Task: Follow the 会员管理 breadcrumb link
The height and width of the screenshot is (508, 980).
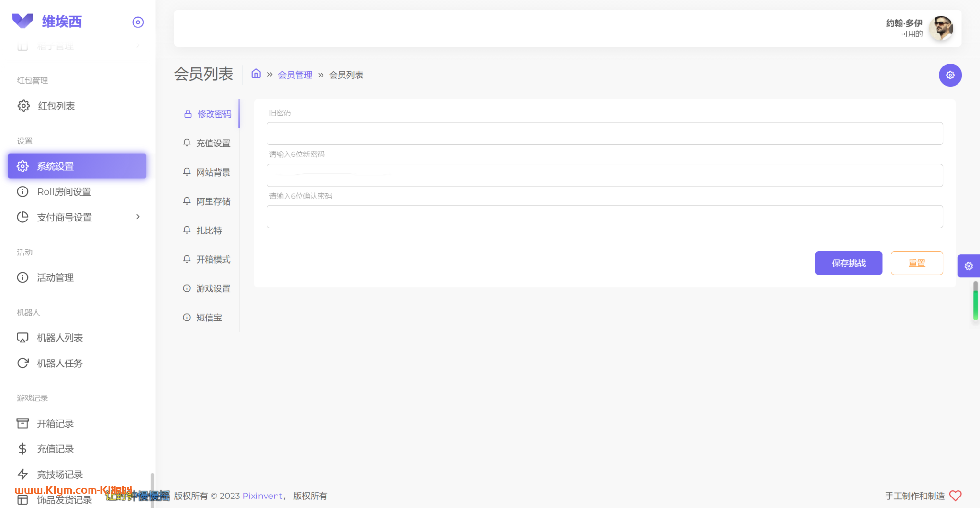Action: pos(295,75)
